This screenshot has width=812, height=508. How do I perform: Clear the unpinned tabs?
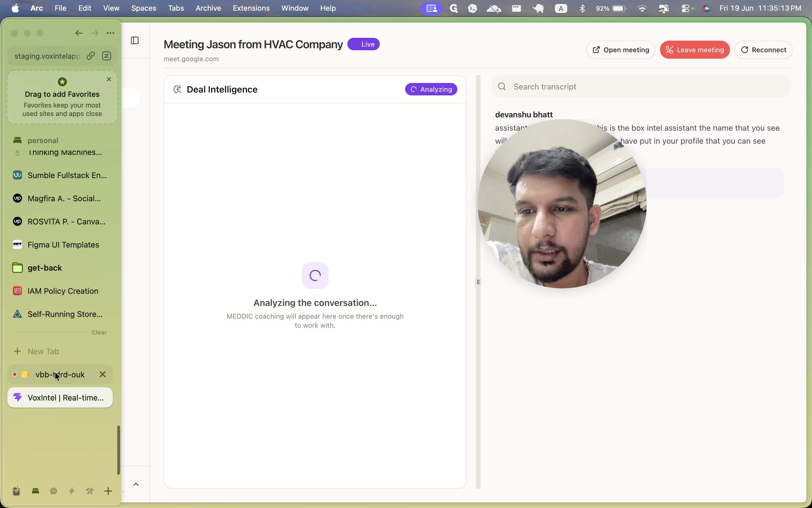pyautogui.click(x=99, y=332)
